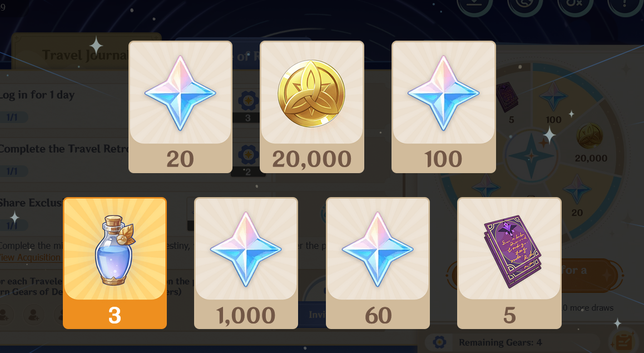Click the gear reward icon beside login task
The image size is (644, 353).
click(x=248, y=100)
